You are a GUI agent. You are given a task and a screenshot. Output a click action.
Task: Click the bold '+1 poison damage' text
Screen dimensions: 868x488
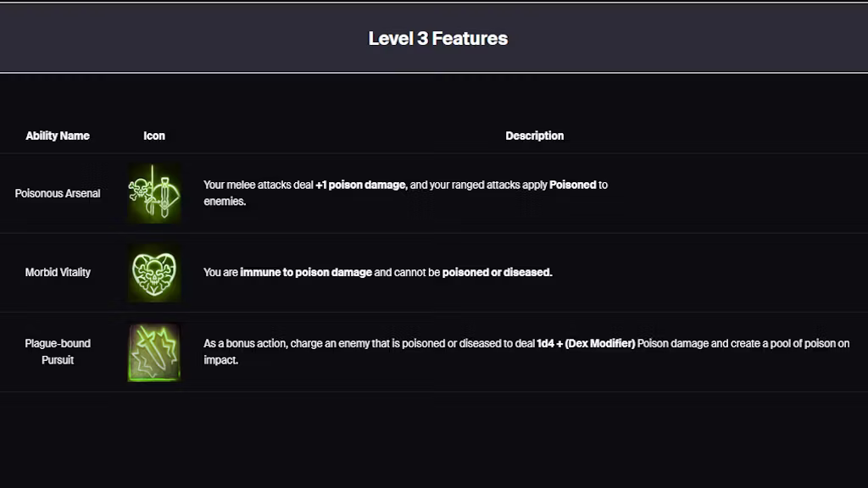click(x=361, y=185)
